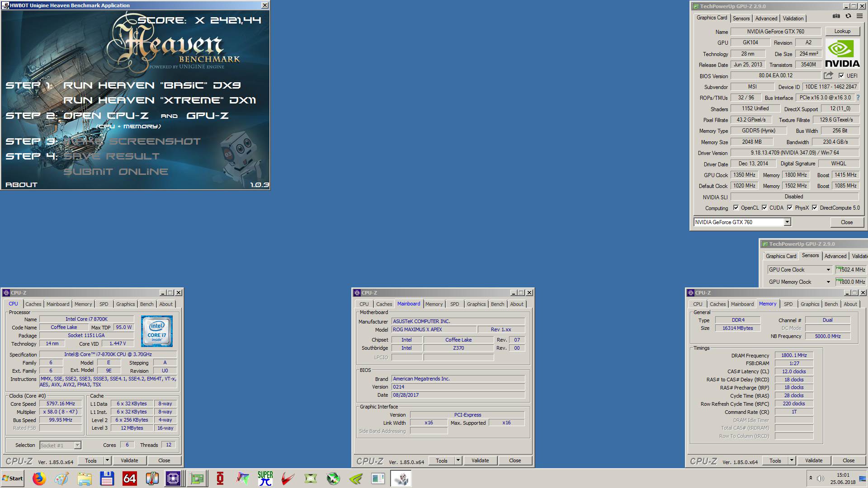Open Validation tab in top GPU-Z window
This screenshot has width=868, height=488.
click(793, 19)
